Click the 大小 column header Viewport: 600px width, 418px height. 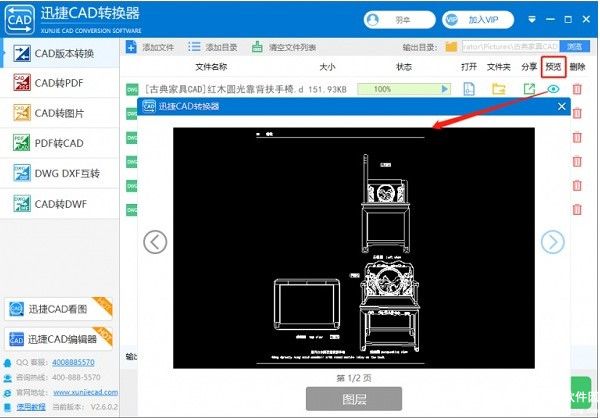328,67
